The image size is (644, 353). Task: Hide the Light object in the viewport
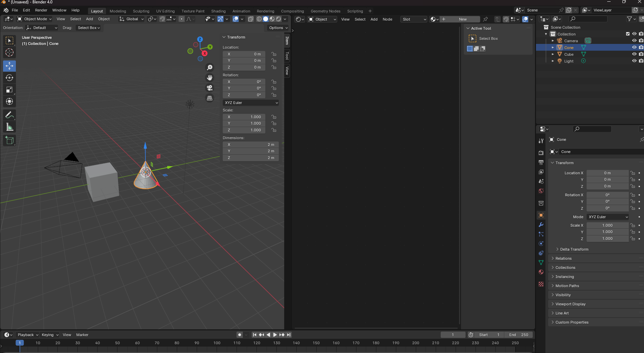[634, 61]
